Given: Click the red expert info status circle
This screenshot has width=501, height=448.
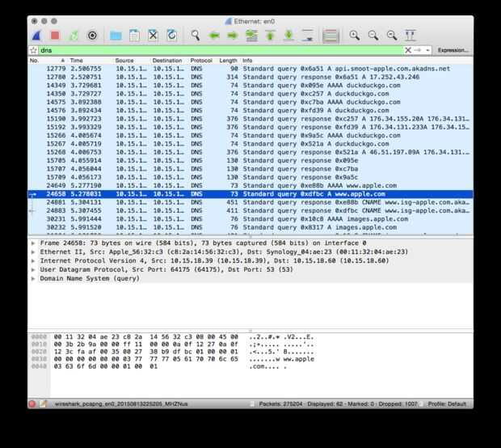Looking at the screenshot, I should coord(32,404).
